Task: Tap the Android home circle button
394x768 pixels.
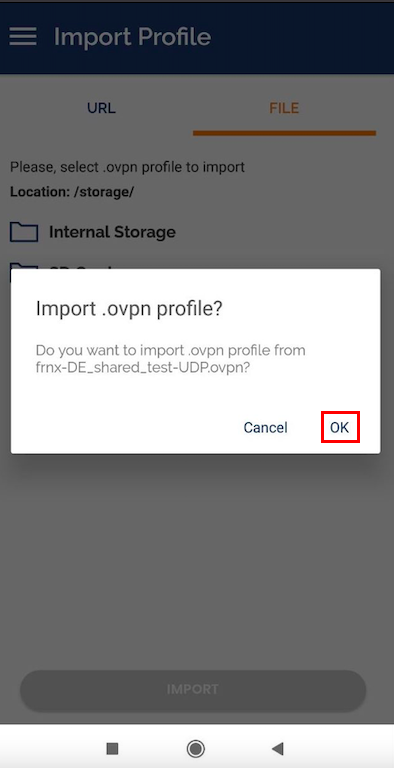Action: (196, 748)
